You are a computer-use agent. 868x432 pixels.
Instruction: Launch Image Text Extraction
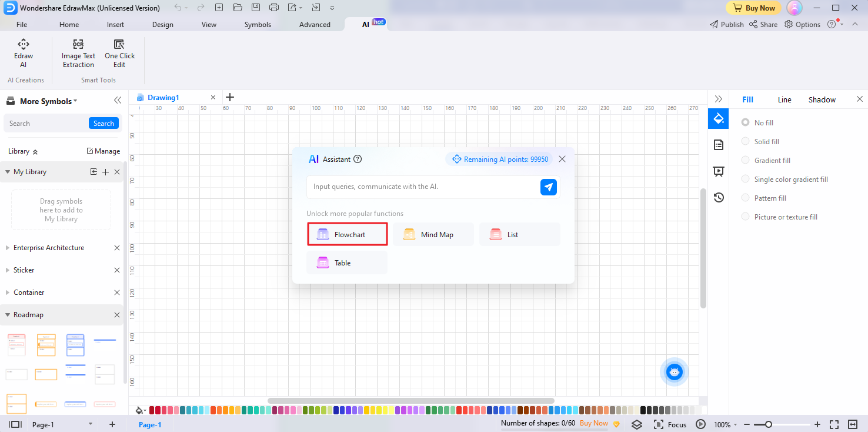[79, 54]
